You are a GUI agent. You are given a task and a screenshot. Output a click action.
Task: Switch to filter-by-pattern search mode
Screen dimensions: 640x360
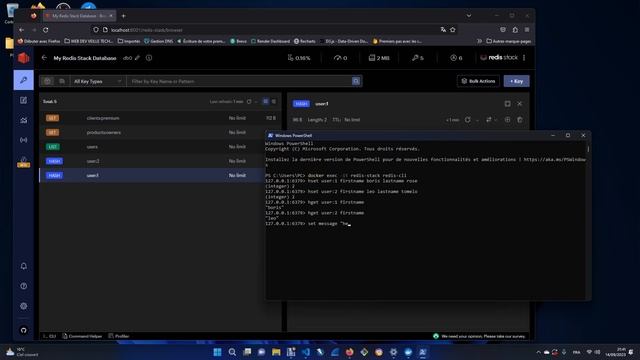click(47, 81)
